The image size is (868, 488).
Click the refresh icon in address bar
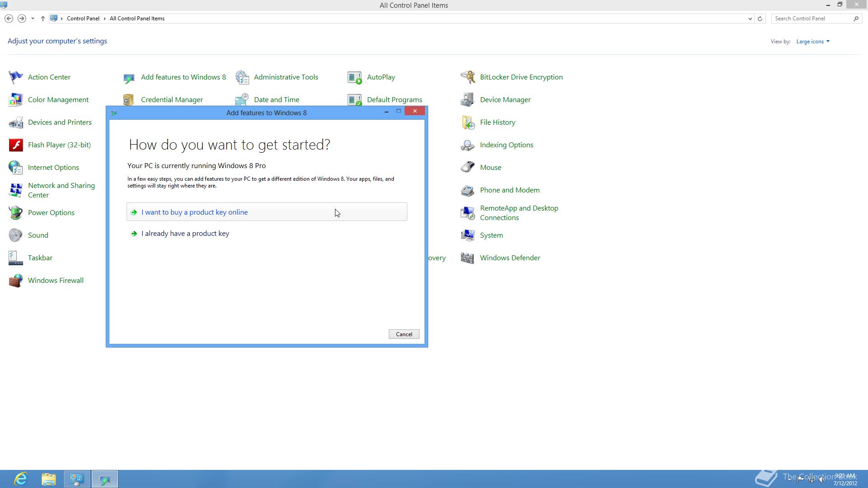(x=760, y=19)
